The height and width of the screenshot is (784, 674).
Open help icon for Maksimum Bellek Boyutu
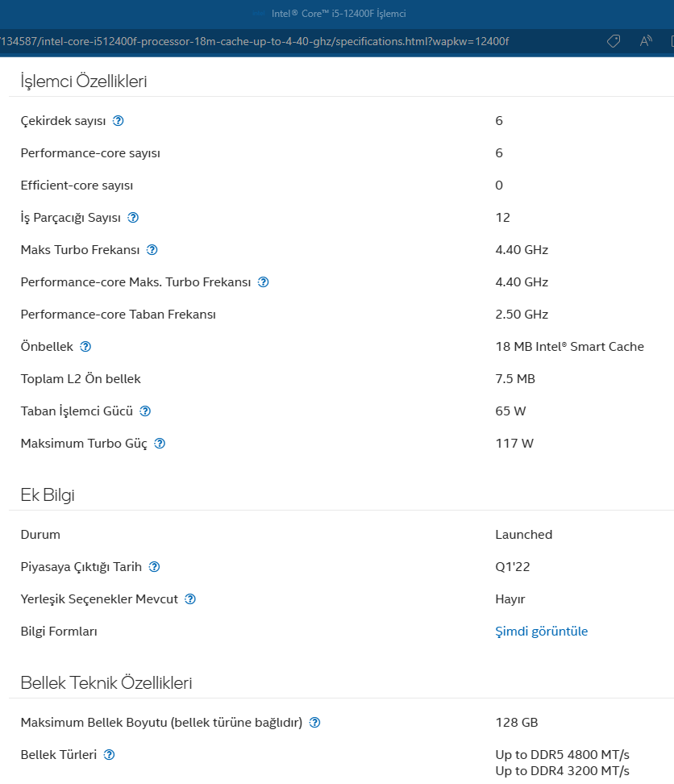[x=315, y=723]
